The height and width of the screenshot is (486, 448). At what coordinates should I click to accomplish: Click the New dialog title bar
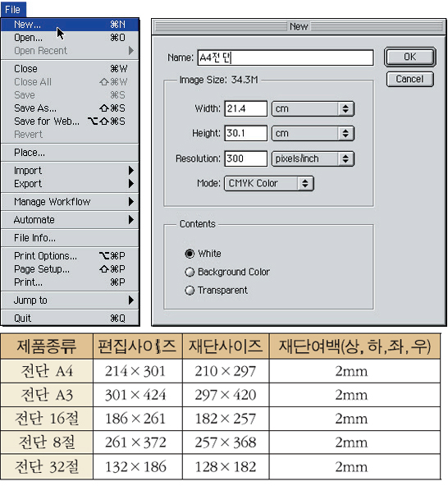click(x=299, y=27)
